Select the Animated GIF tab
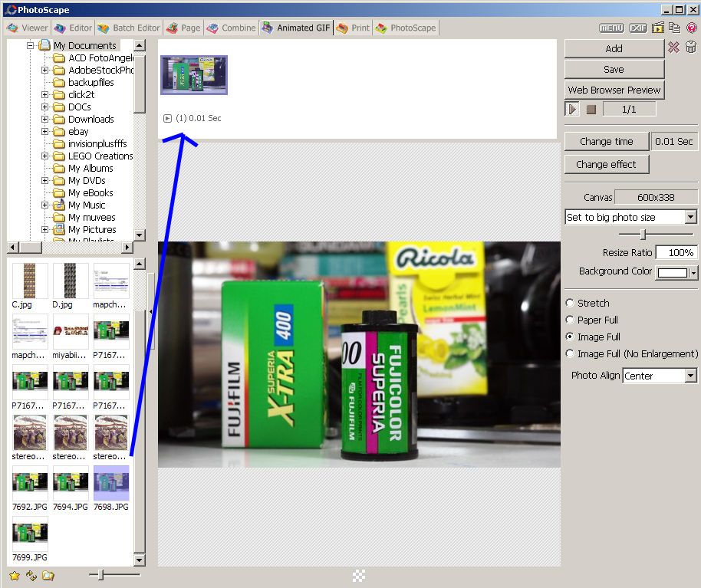The height and width of the screenshot is (588, 701). pos(296,28)
